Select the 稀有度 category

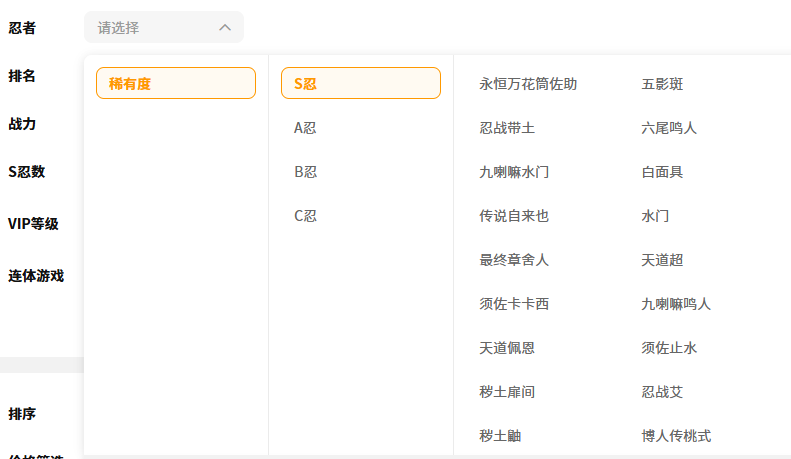(176, 83)
